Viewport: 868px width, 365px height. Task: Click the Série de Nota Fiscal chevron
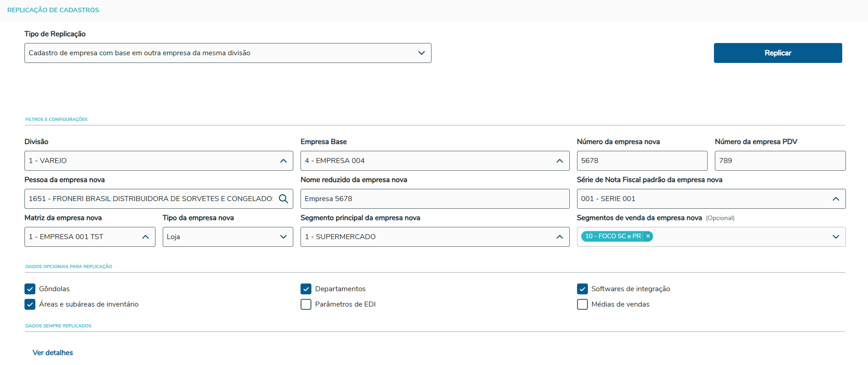coord(835,199)
